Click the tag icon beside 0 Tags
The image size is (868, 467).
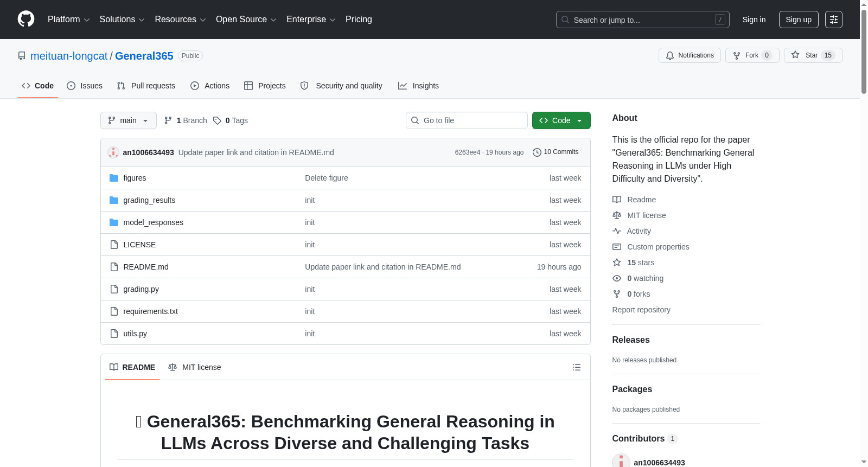coord(217,120)
